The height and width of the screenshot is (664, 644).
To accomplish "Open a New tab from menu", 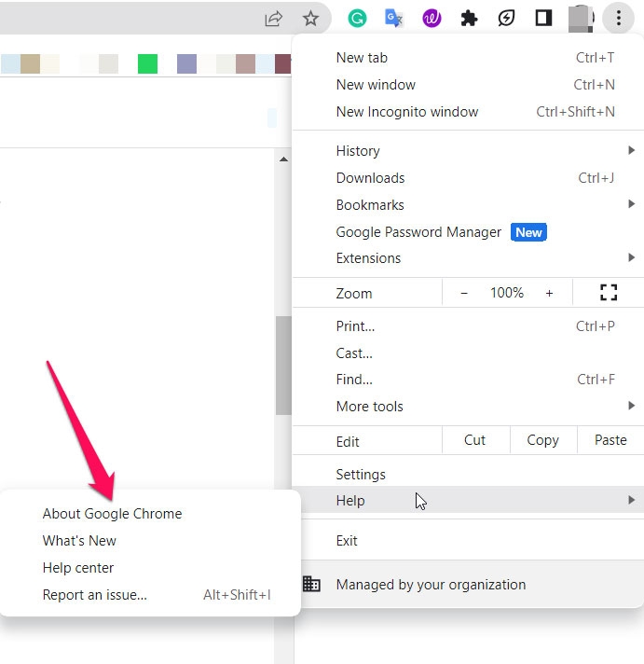I will [x=468, y=58].
